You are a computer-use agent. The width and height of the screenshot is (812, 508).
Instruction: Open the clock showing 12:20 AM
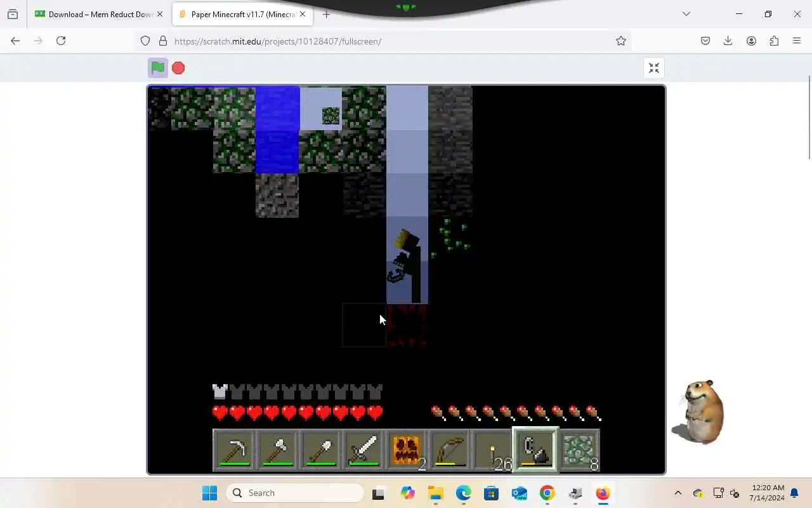pyautogui.click(x=767, y=493)
